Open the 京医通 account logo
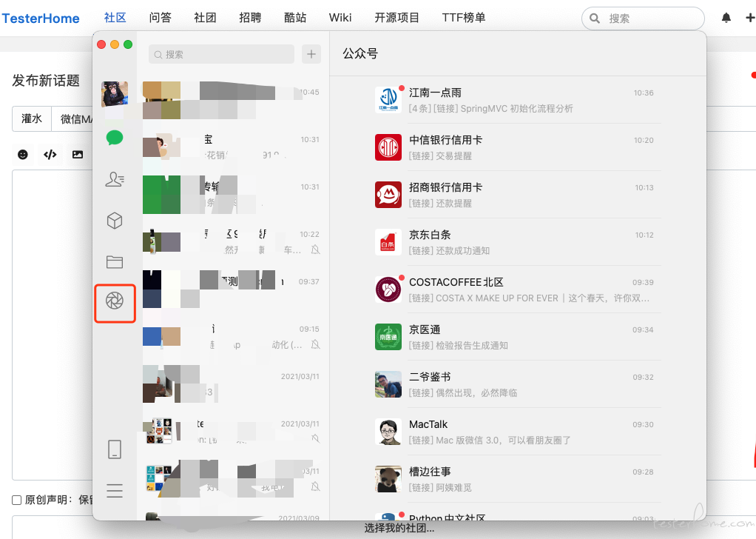Viewport: 756px width, 539px height. pyautogui.click(x=388, y=337)
